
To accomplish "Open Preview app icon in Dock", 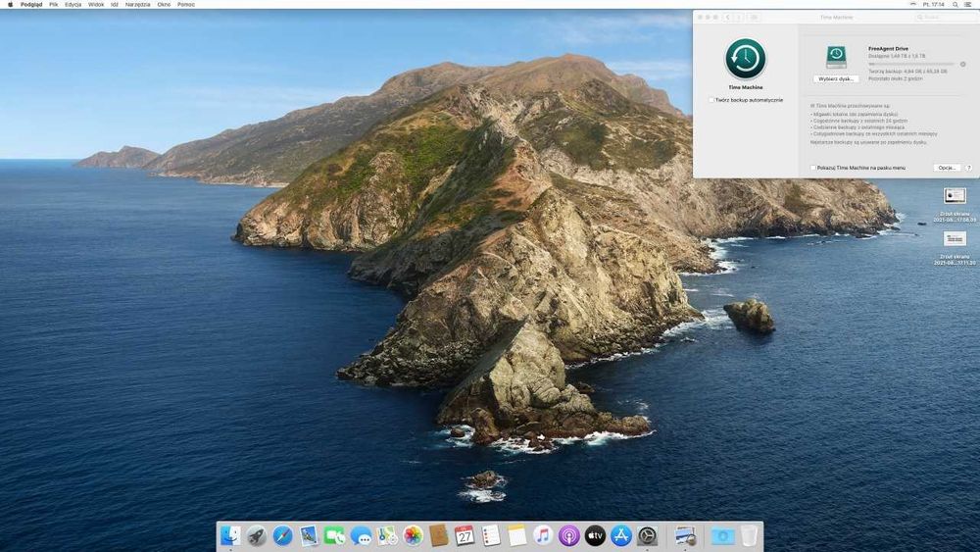I will click(686, 535).
